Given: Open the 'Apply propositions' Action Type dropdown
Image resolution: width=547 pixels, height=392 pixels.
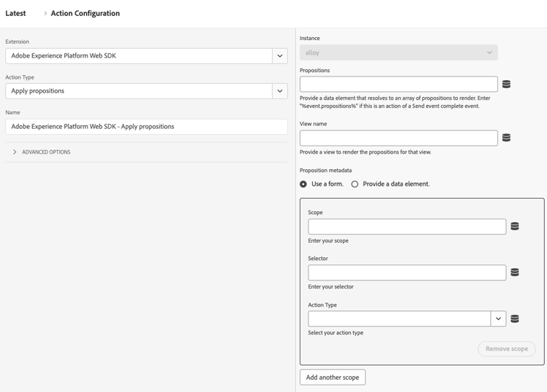Looking at the screenshot, I should (280, 91).
